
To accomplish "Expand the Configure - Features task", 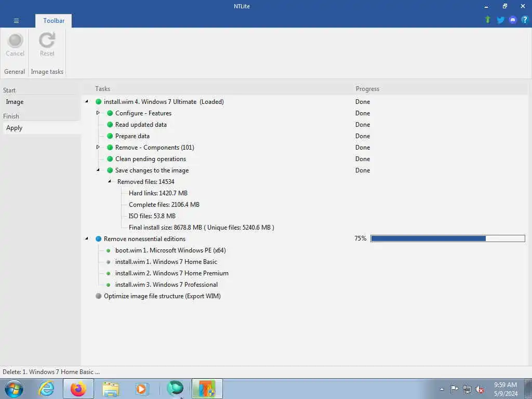I will click(x=98, y=113).
